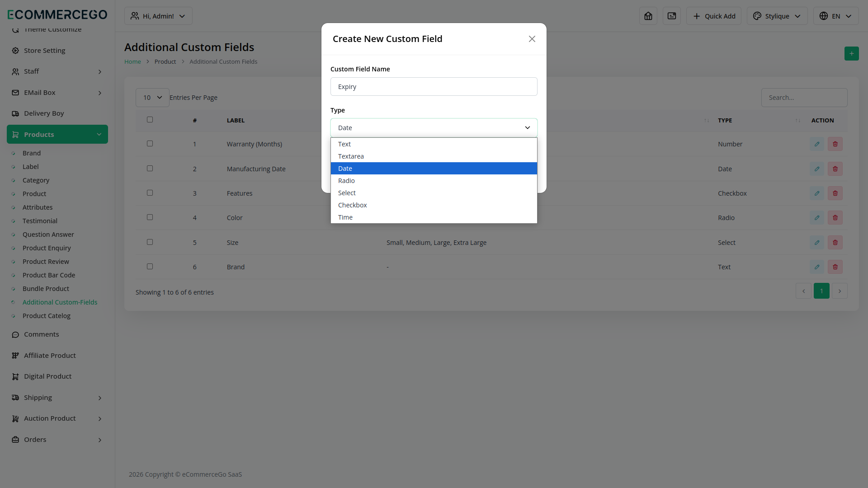The image size is (868, 488).
Task: Select Textarea option in Type list
Action: click(434, 156)
